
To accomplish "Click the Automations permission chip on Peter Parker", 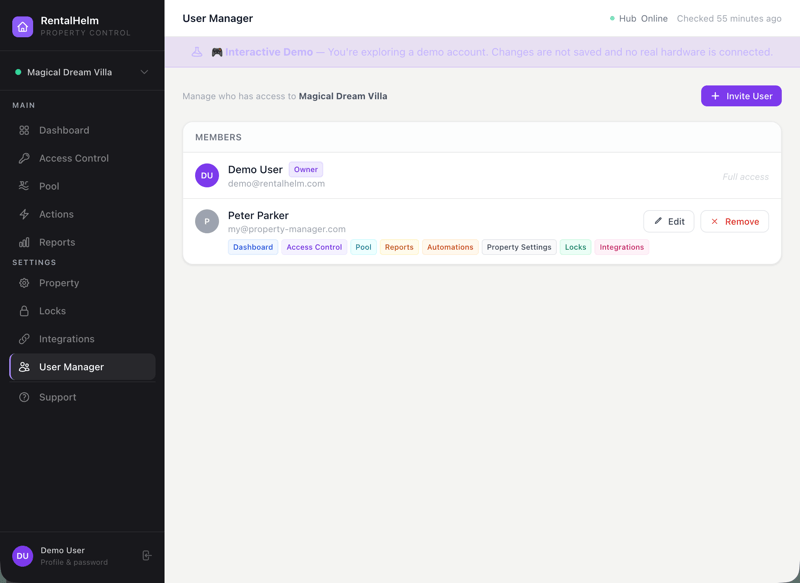I will pyautogui.click(x=448, y=246).
